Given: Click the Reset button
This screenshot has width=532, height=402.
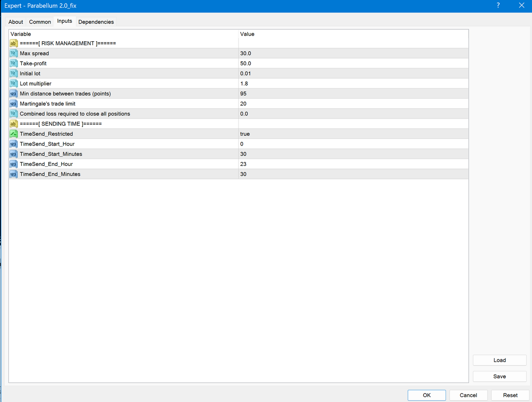Looking at the screenshot, I should point(510,395).
